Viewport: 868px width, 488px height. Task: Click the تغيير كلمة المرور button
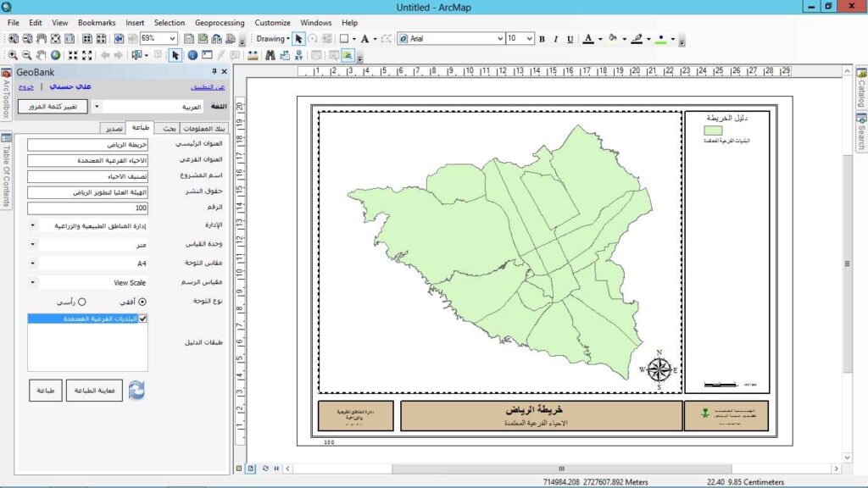pyautogui.click(x=53, y=107)
